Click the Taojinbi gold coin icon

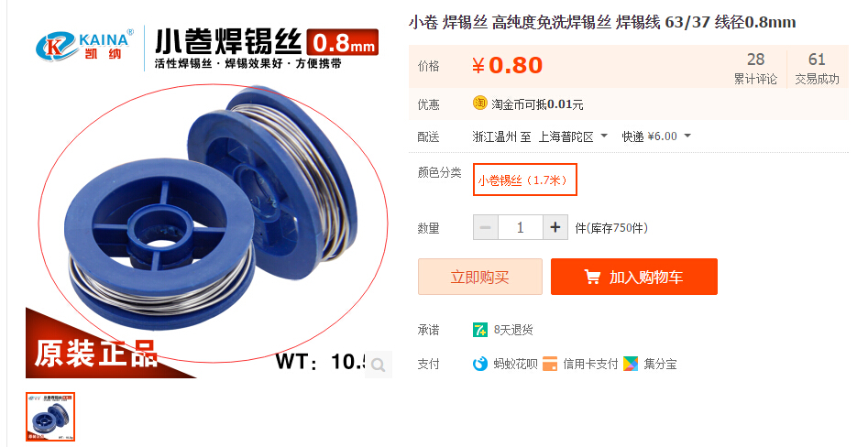point(480,103)
